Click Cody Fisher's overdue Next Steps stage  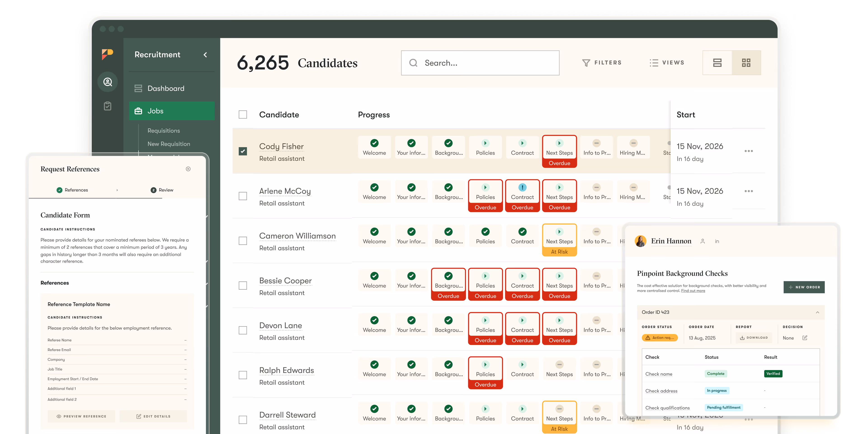pos(559,152)
